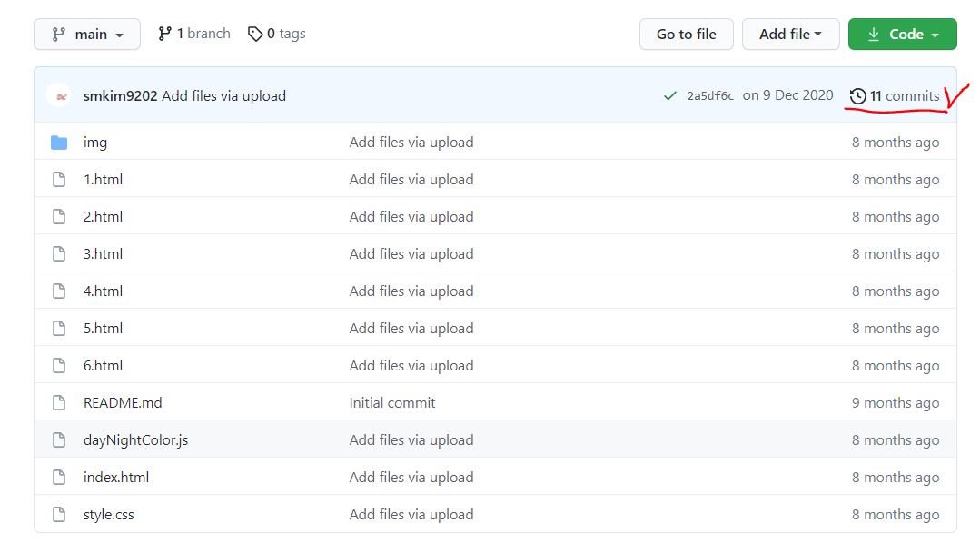980x543 pixels.
Task: Open file 1.html
Action: [x=104, y=180]
